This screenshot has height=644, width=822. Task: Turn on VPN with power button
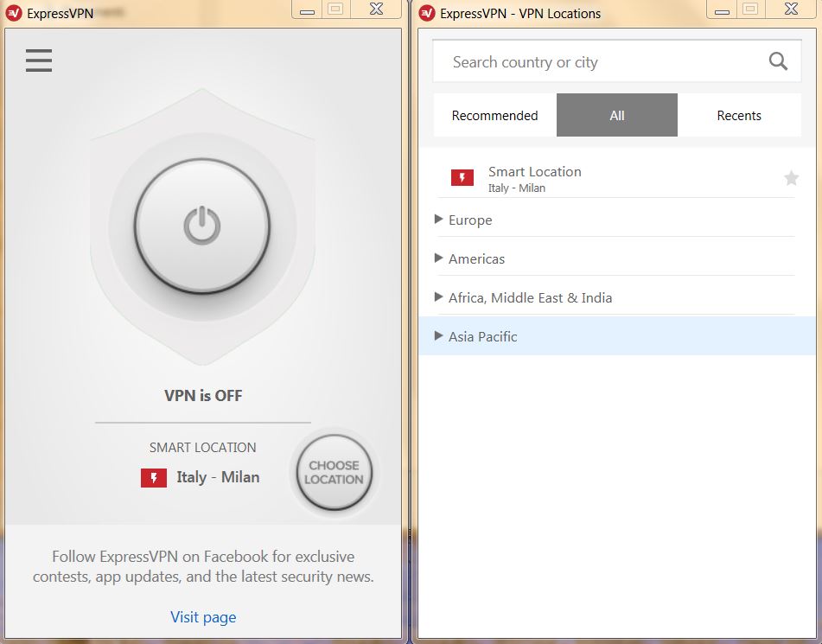[202, 226]
